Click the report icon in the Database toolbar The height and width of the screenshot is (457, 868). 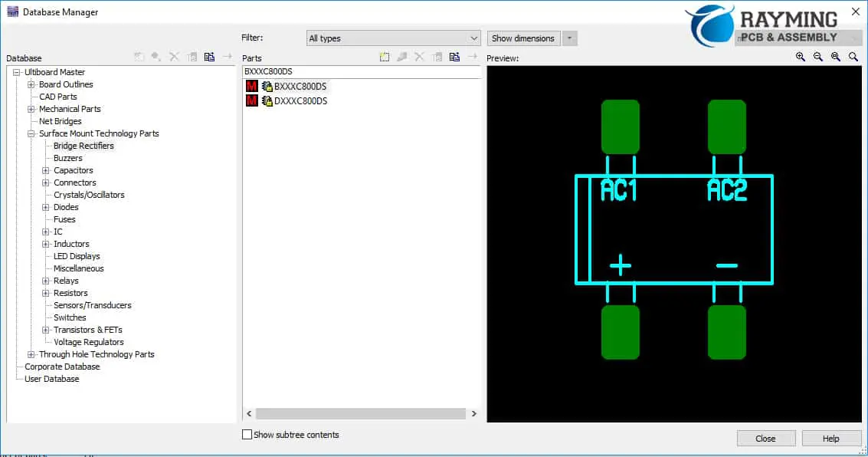[210, 58]
